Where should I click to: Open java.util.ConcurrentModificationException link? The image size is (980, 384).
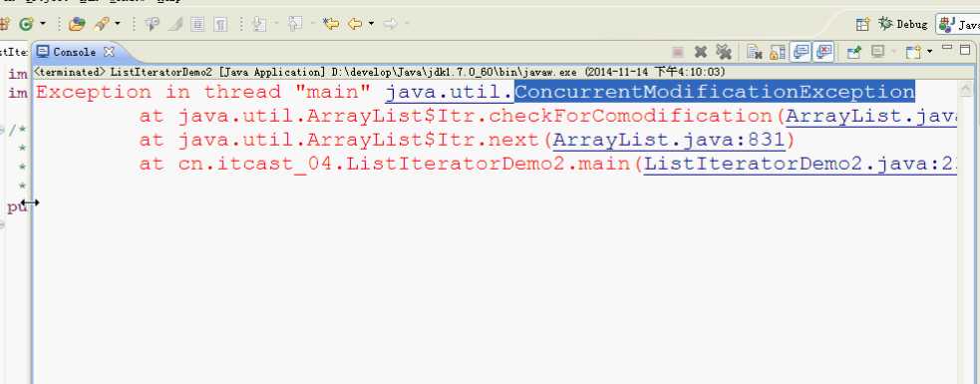[650, 93]
